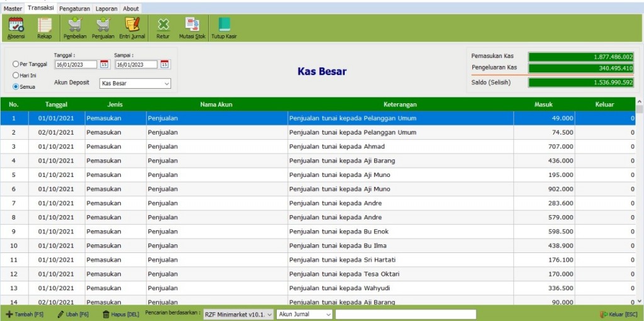Sort by the Masuk column header
Image resolution: width=644 pixels, height=321 pixels.
[543, 104]
